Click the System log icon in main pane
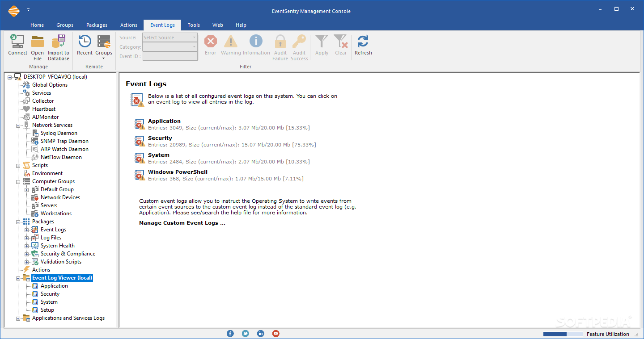The width and height of the screenshot is (644, 339). (140, 158)
